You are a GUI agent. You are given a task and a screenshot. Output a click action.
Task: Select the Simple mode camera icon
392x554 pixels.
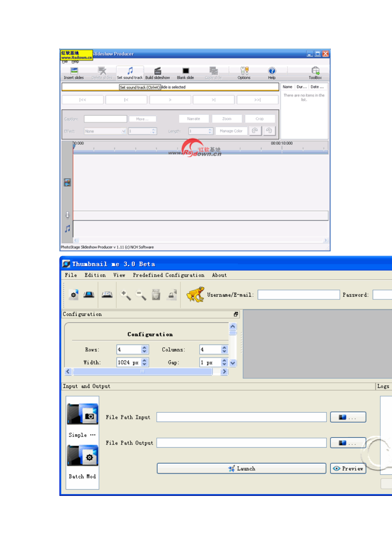pyautogui.click(x=82, y=414)
